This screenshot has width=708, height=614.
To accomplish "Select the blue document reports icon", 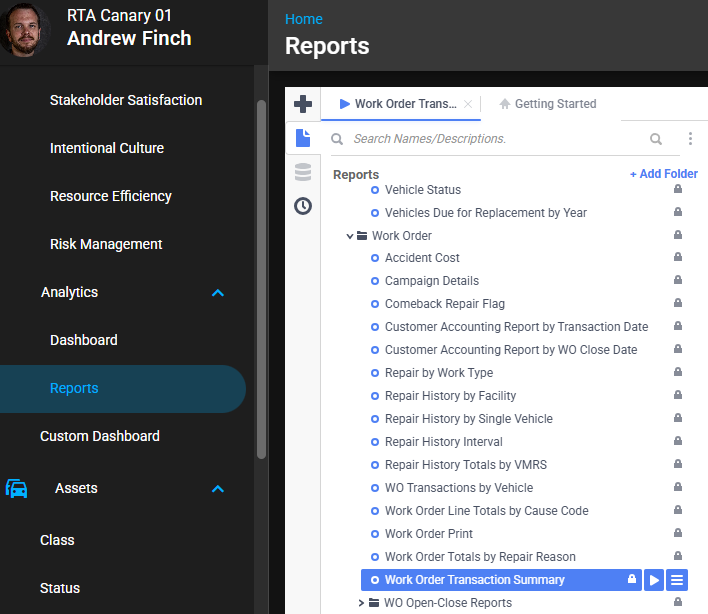I will pyautogui.click(x=302, y=139).
